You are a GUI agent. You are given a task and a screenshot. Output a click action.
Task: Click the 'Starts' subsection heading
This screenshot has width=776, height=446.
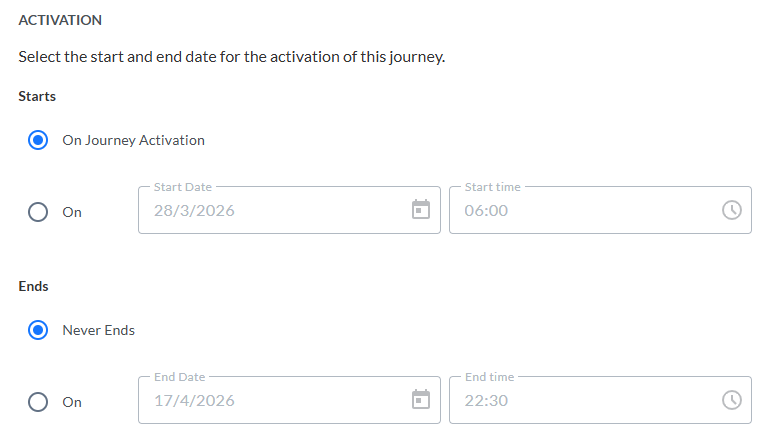point(37,96)
